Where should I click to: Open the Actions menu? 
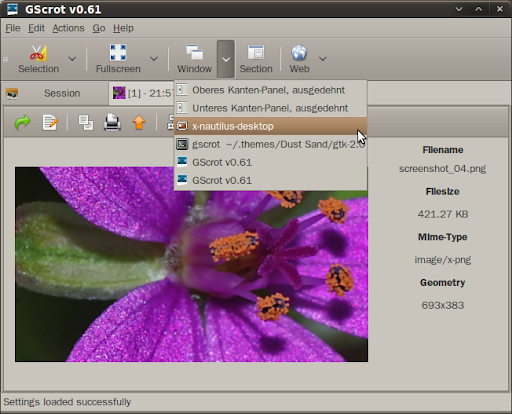click(x=68, y=28)
